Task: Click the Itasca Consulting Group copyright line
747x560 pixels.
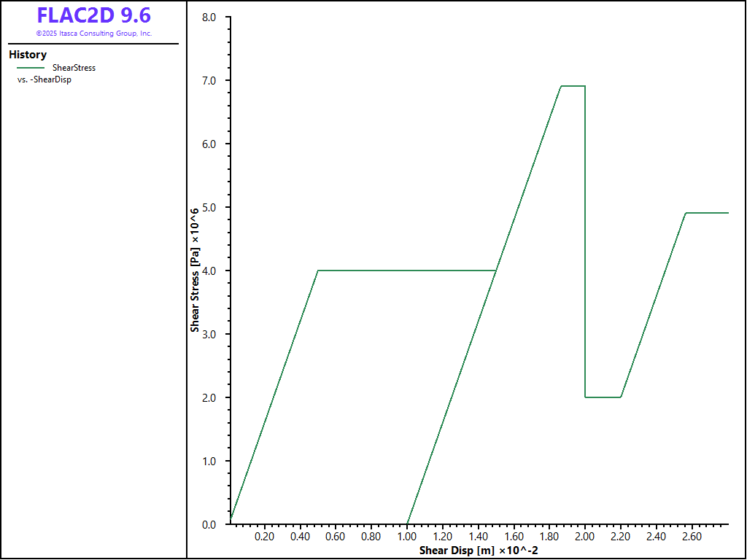Action: [x=93, y=34]
